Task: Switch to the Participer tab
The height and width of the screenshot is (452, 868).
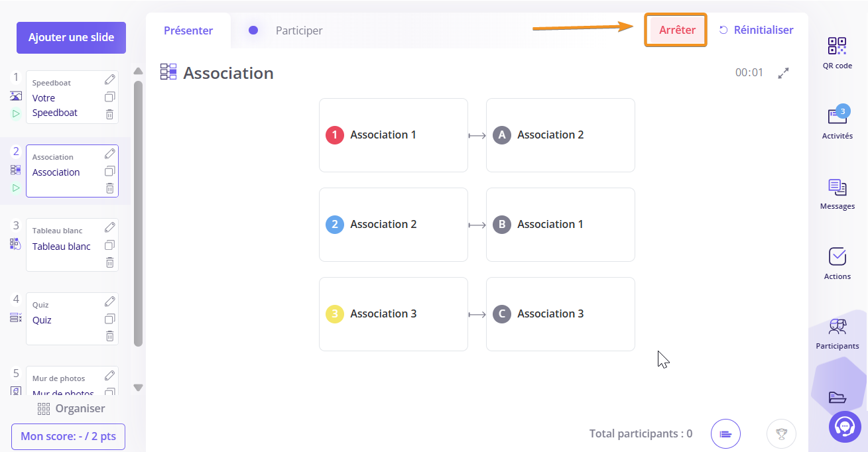Action: click(x=299, y=30)
